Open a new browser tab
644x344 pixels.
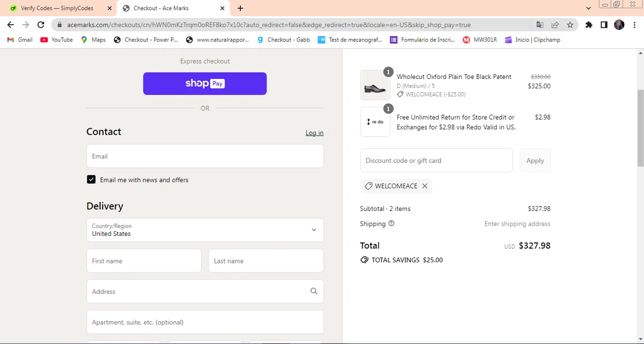[240, 8]
